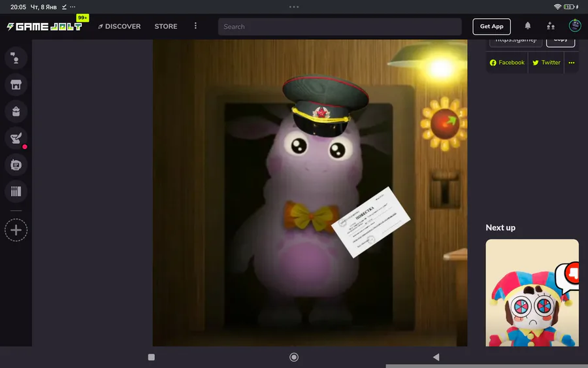Open the Game Jolt home logo
The image size is (588, 368).
[x=44, y=26]
